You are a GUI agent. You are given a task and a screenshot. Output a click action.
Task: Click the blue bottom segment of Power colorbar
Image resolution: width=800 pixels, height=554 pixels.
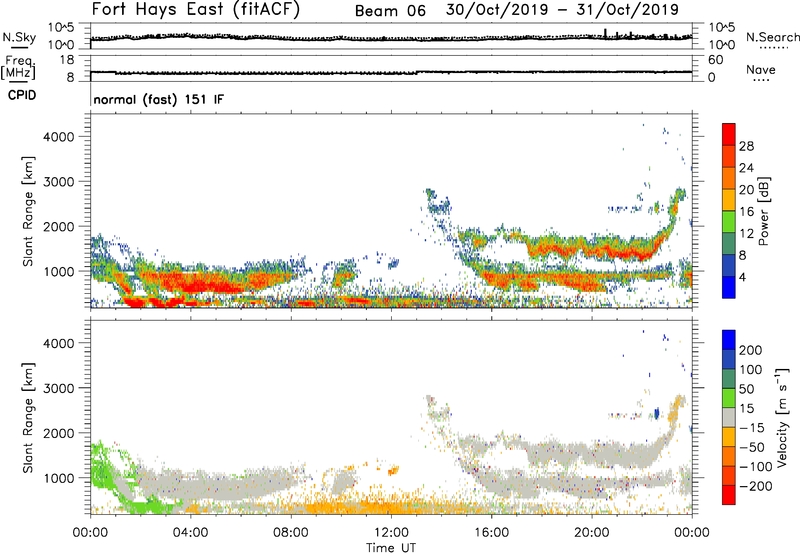pyautogui.click(x=729, y=287)
